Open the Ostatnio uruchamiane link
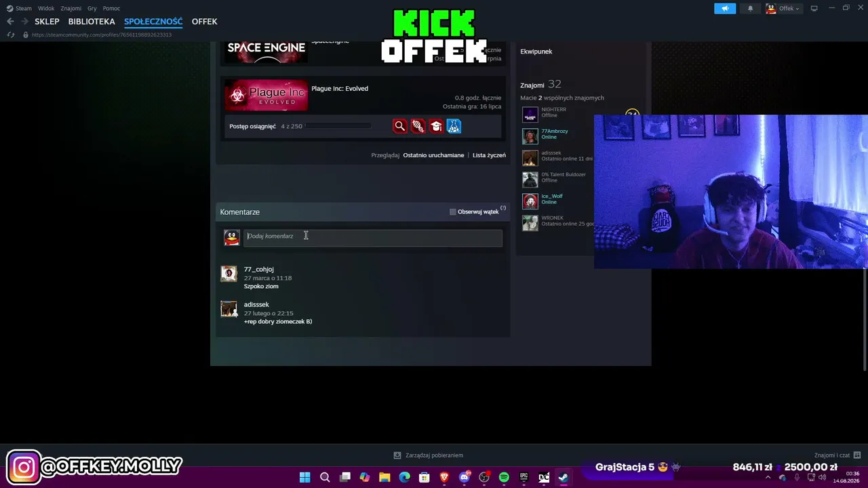This screenshot has width=868, height=488. pyautogui.click(x=433, y=155)
